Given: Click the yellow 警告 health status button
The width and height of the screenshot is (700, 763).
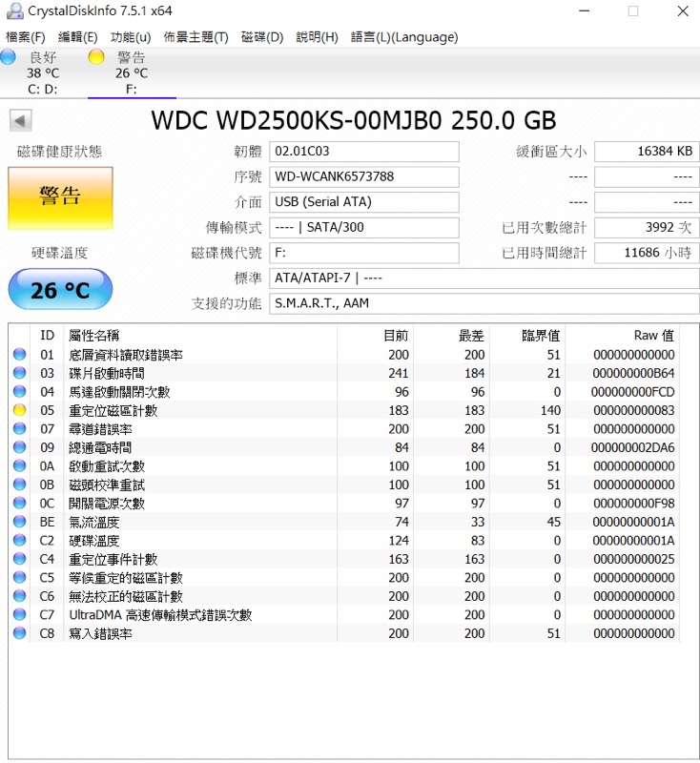Looking at the screenshot, I should [60, 197].
